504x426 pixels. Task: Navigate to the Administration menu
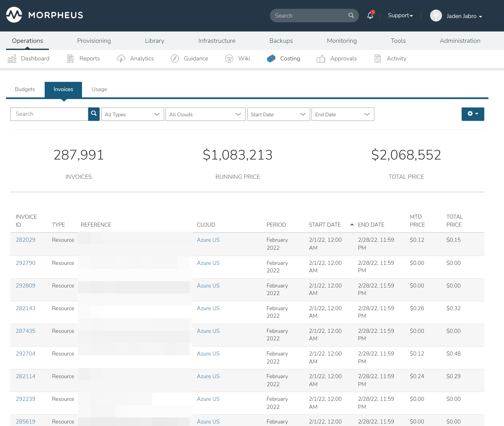pos(460,41)
